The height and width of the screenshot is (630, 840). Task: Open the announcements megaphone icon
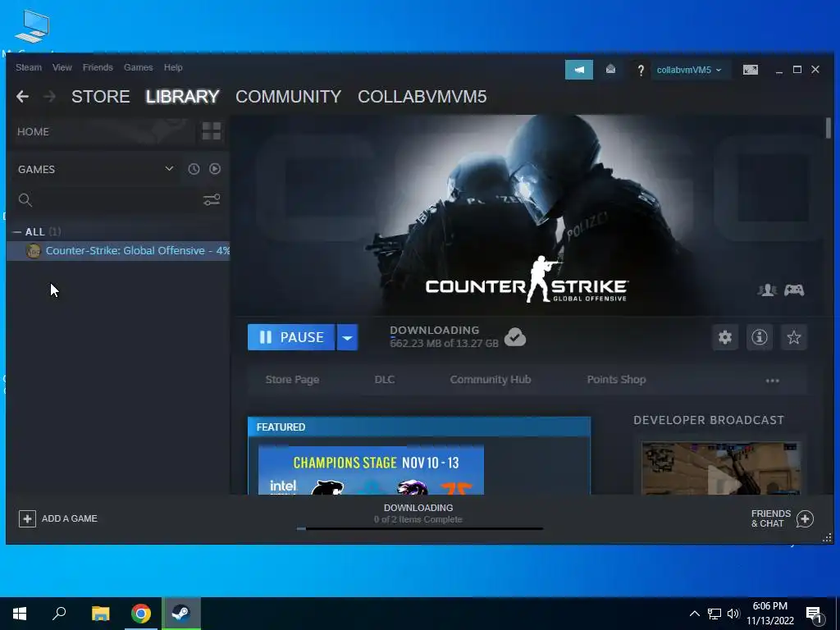(x=579, y=70)
